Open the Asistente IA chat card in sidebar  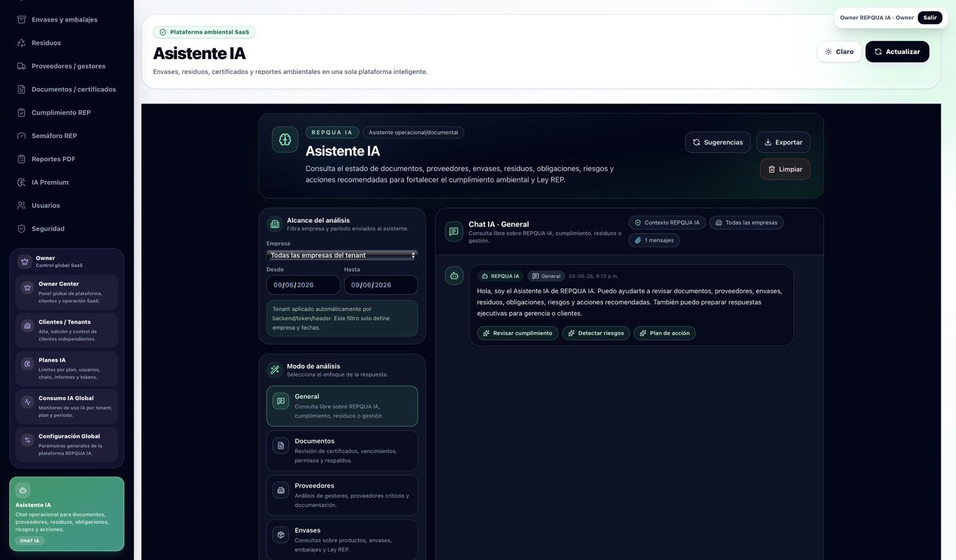[x=67, y=514]
